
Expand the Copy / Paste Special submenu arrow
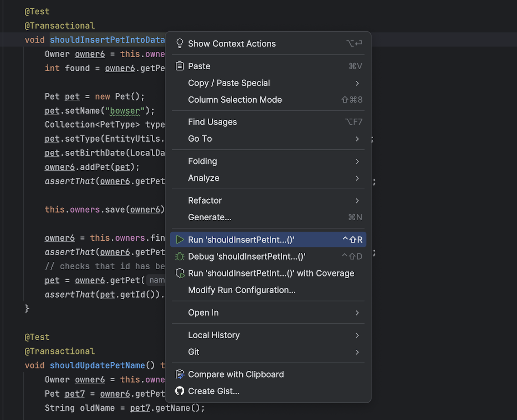click(x=357, y=83)
